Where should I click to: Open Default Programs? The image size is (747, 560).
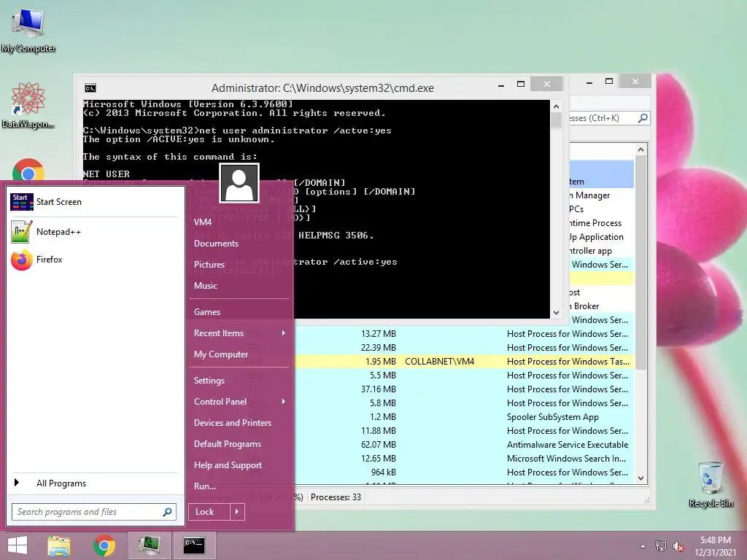tap(228, 444)
